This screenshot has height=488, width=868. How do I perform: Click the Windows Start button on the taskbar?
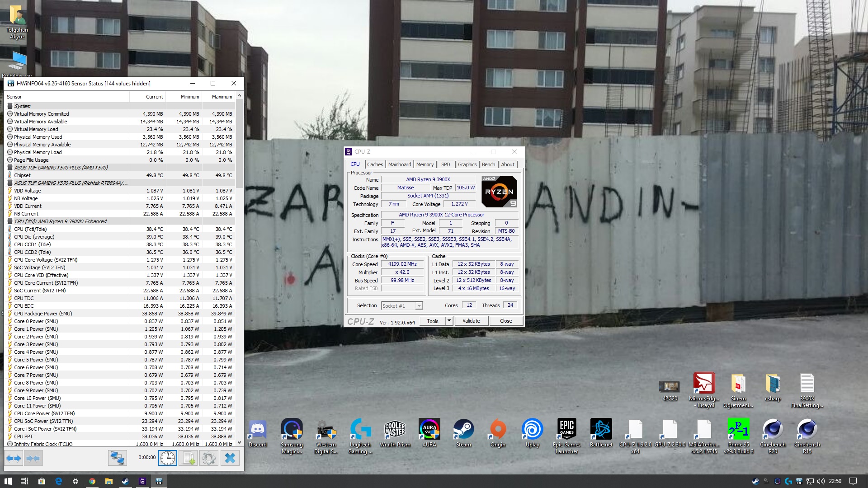click(8, 481)
